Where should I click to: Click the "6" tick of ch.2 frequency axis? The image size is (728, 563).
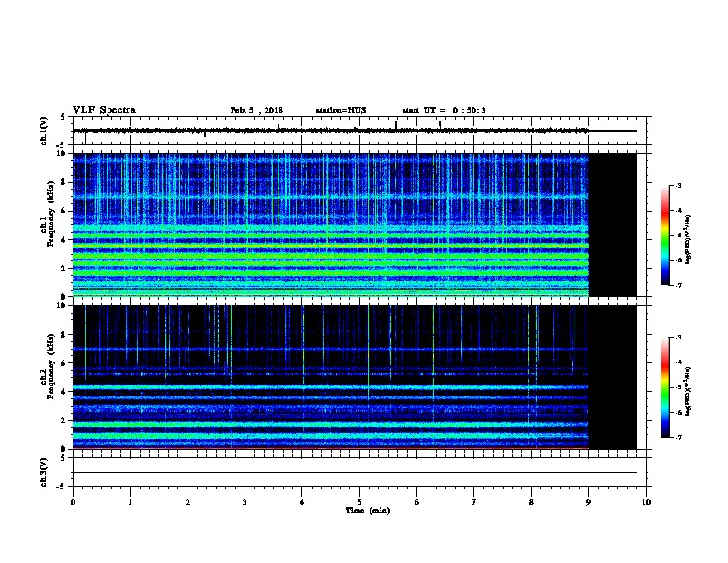point(63,363)
